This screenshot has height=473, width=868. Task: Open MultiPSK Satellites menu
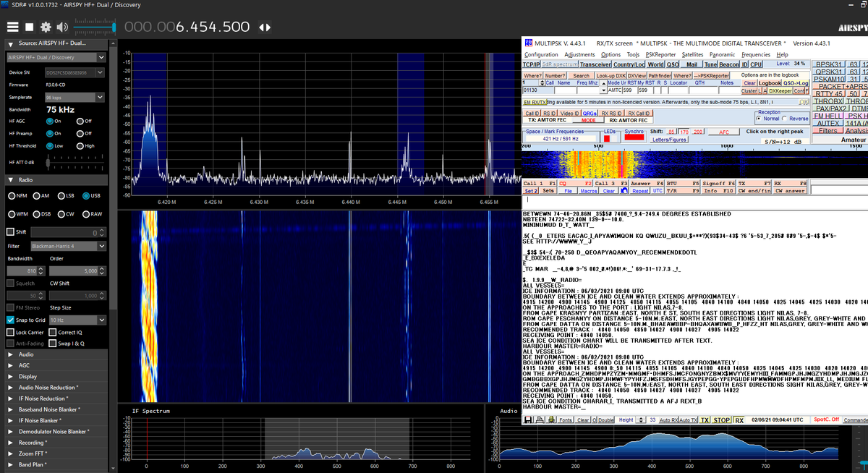click(x=692, y=54)
